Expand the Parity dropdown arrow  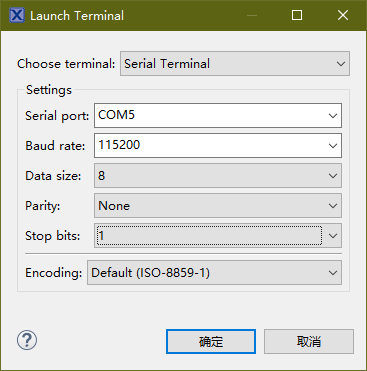(x=333, y=206)
